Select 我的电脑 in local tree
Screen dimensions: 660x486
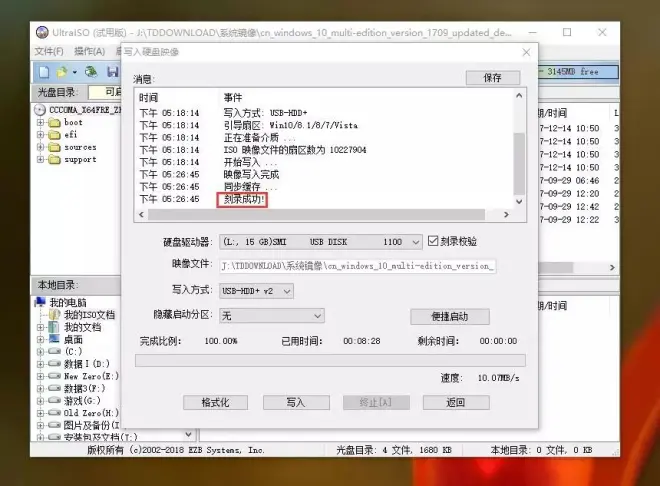(x=68, y=302)
